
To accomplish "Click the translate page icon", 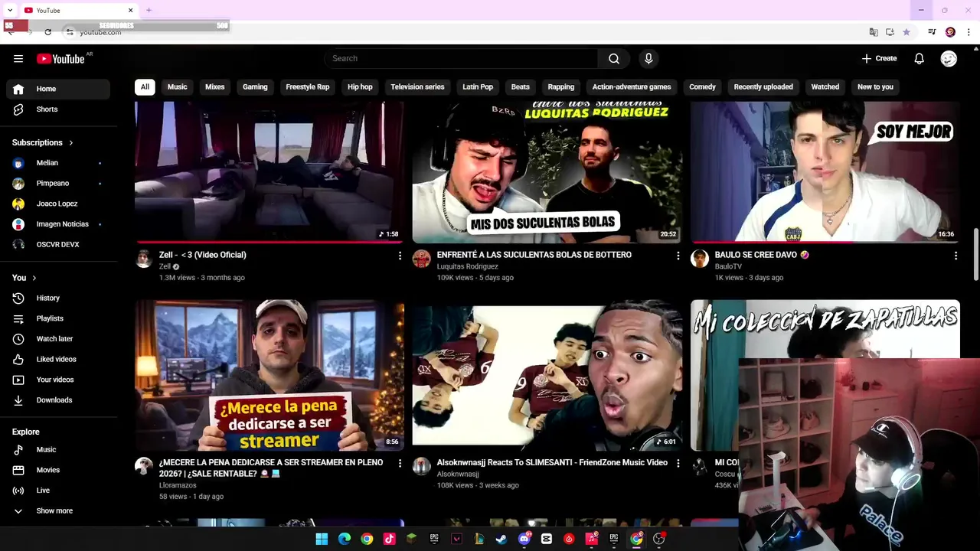I will click(x=874, y=32).
